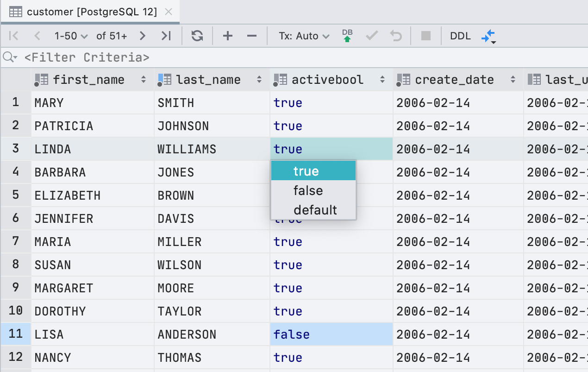This screenshot has height=372, width=588.
Task: Roll back changes with undo arrow
Action: 396,36
